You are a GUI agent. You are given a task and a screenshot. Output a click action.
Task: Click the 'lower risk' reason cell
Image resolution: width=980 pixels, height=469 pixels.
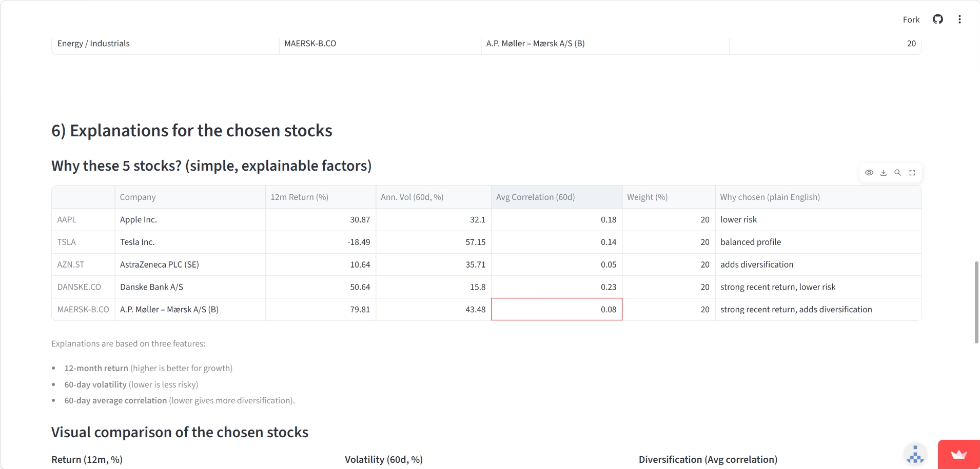coord(818,219)
